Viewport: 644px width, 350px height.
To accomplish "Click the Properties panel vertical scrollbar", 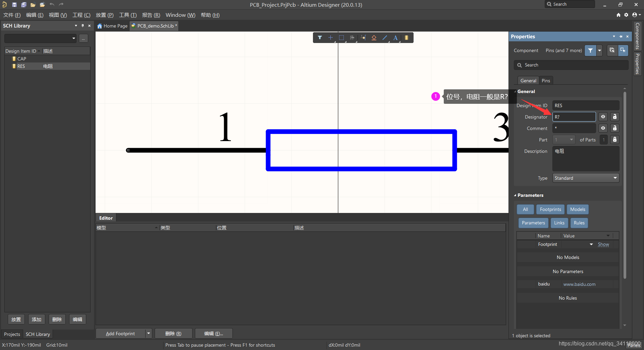I will click(625, 185).
